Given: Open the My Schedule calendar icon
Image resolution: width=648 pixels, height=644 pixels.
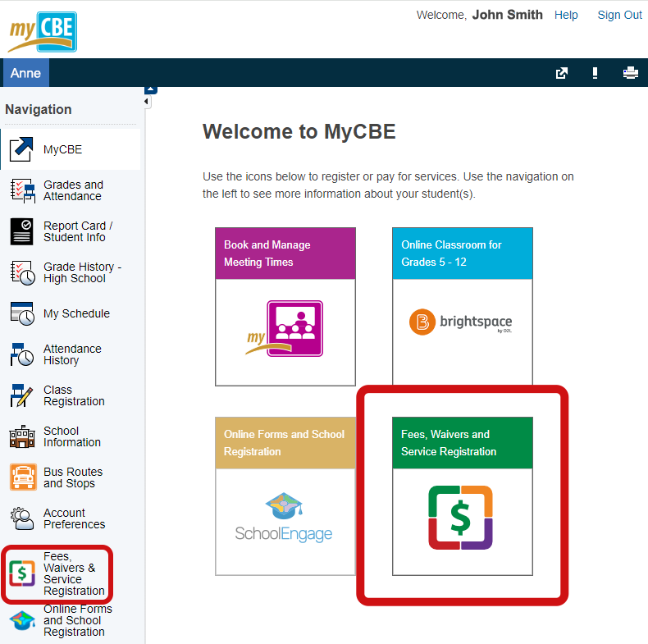Looking at the screenshot, I should pos(21,313).
